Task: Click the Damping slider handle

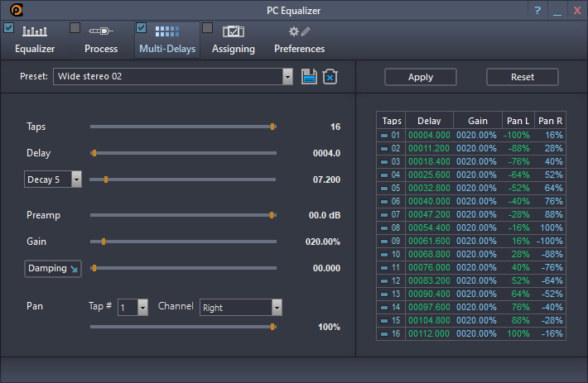Action: (x=94, y=268)
